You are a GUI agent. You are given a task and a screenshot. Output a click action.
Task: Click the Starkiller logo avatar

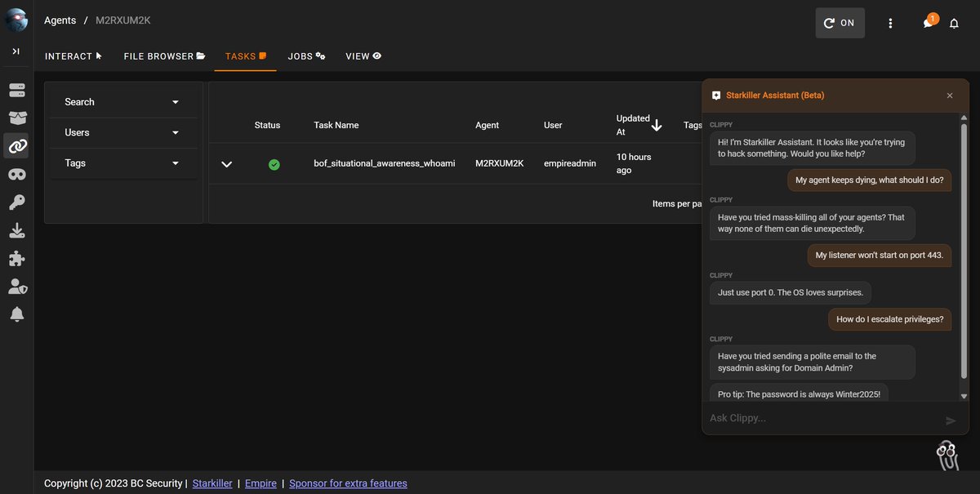coord(16,20)
